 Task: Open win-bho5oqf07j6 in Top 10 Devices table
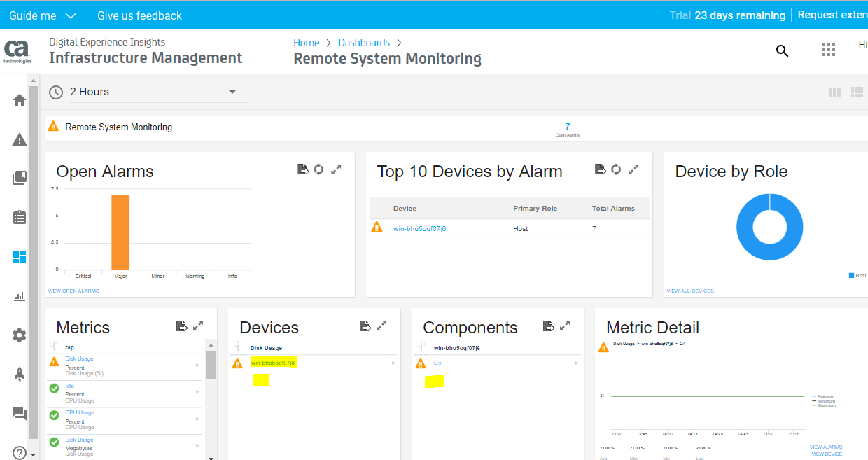point(419,229)
